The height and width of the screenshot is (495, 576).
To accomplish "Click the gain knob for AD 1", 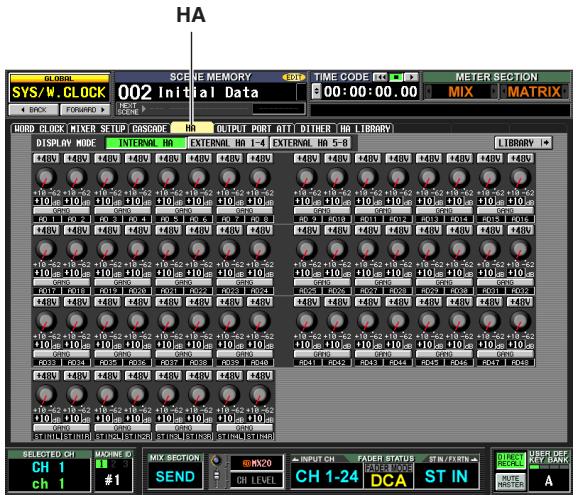I will pos(46,178).
